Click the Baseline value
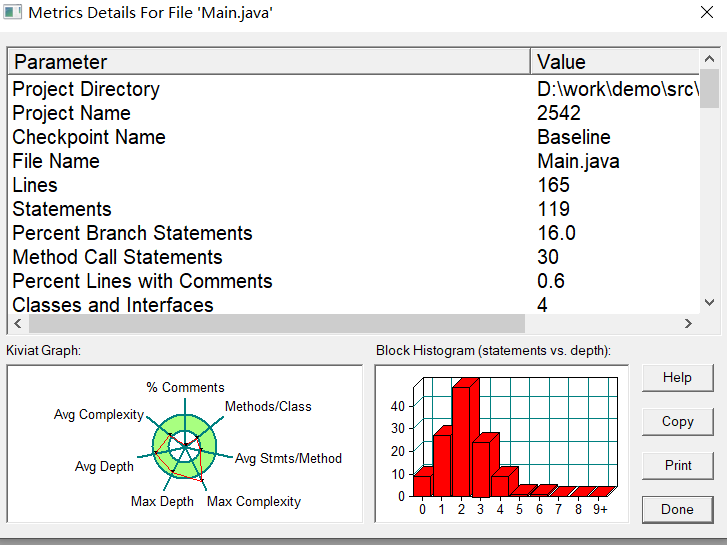The height and width of the screenshot is (545, 727). click(574, 137)
